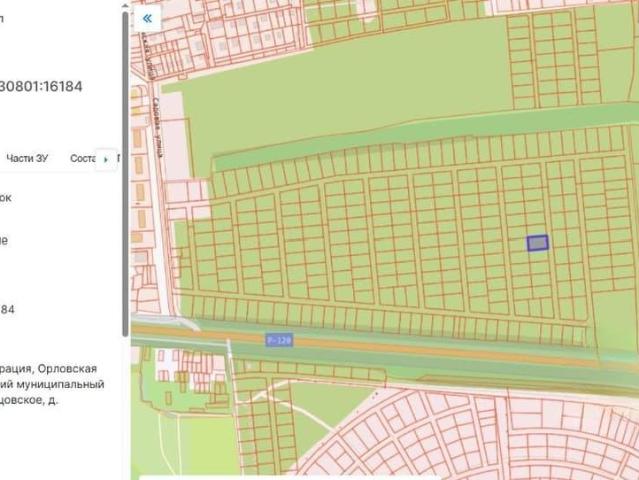Screen dimensions: 639x480
Task: Click the tabs scroll-right arrow
Action: click(106, 159)
